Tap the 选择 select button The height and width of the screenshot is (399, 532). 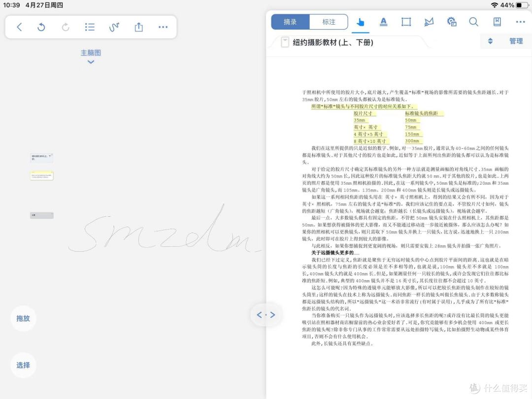pyautogui.click(x=23, y=365)
